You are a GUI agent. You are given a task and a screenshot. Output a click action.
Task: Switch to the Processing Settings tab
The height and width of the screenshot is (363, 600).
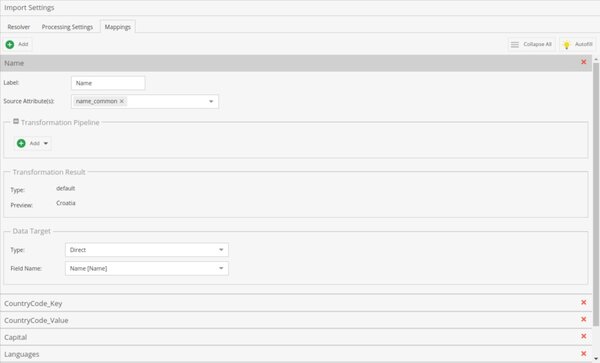point(67,27)
